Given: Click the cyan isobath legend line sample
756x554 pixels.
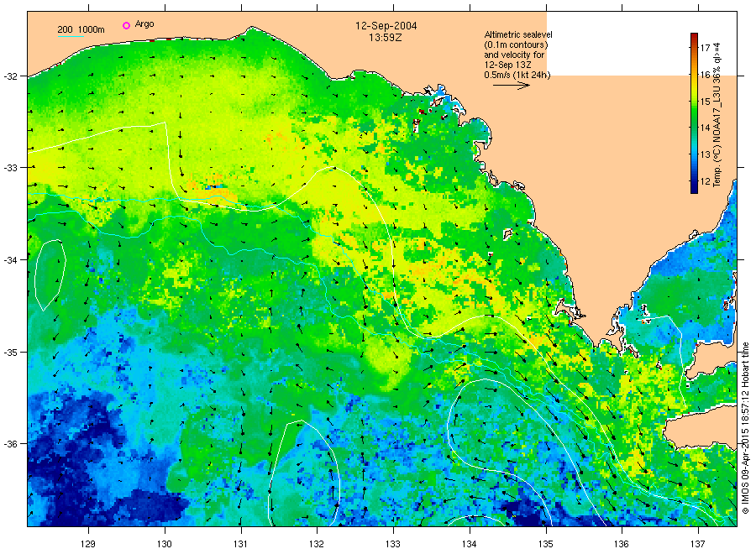Looking at the screenshot, I should click(x=71, y=36).
